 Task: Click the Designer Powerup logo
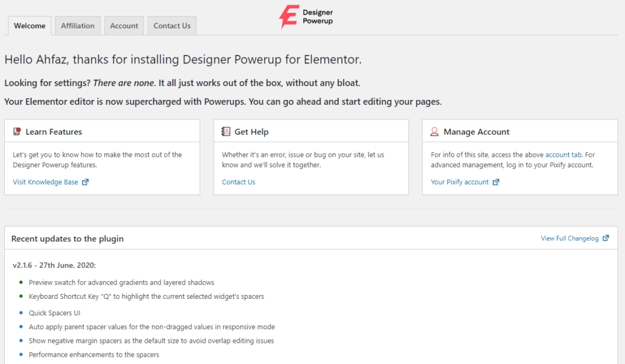(306, 16)
